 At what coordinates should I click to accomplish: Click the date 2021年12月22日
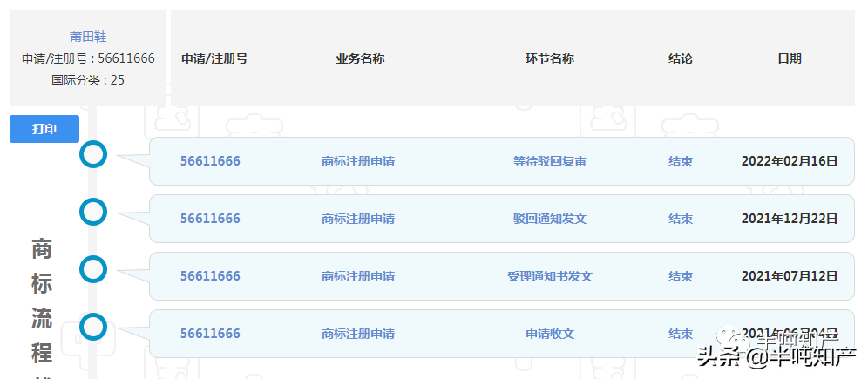coord(790,219)
